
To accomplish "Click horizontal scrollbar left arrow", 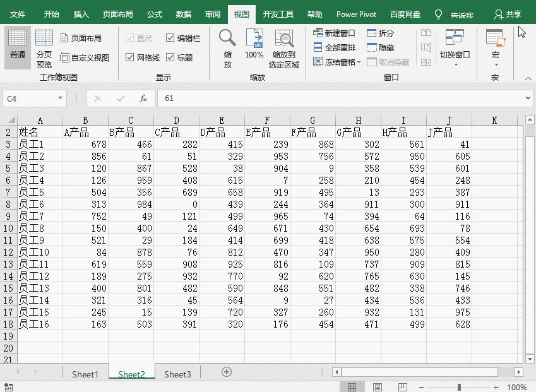I will click(x=336, y=372).
